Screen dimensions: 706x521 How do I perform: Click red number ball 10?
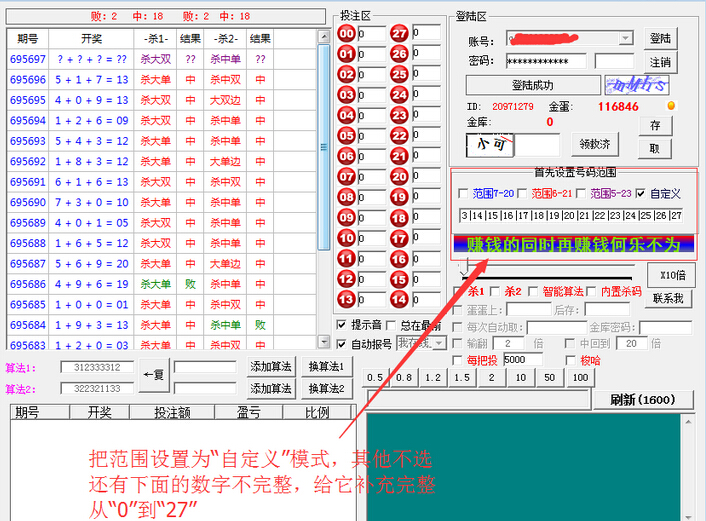coord(347,238)
